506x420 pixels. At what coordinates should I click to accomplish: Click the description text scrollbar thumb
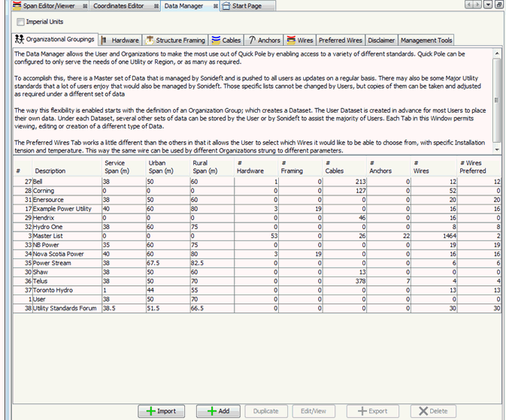point(497,100)
